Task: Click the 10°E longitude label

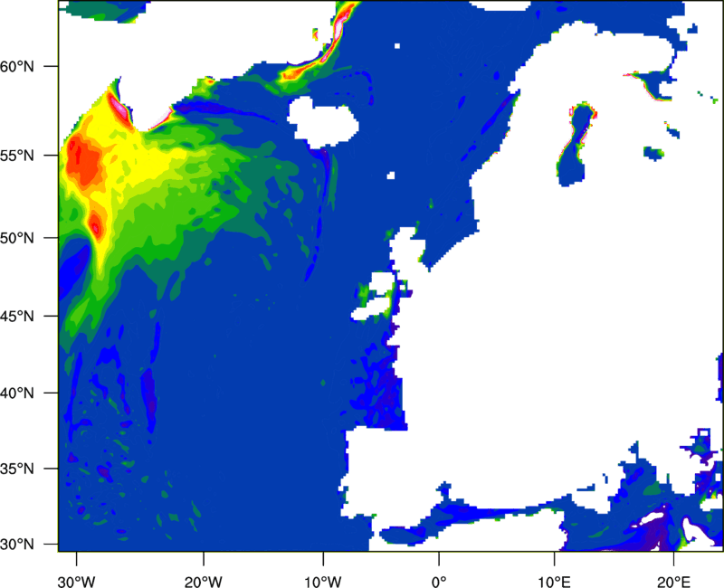Action: [x=554, y=582]
